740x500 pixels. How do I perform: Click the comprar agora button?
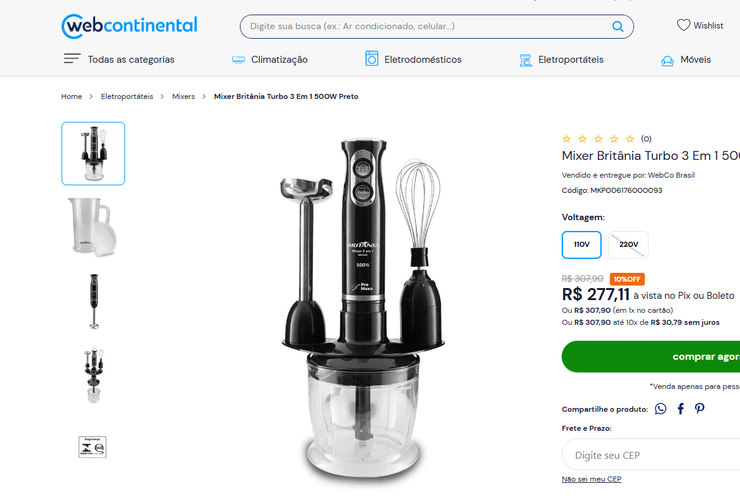[651, 356]
